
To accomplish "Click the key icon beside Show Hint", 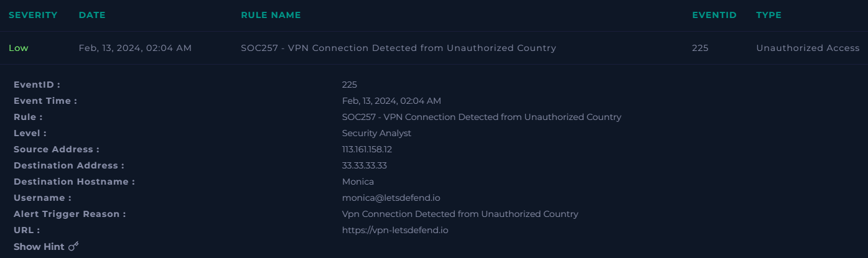I will click(73, 247).
